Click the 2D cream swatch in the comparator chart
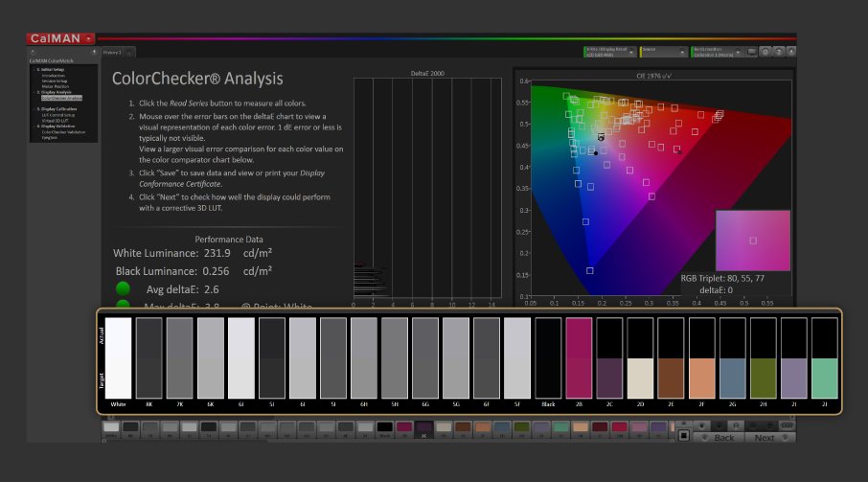This screenshot has width=868, height=482. [641, 358]
